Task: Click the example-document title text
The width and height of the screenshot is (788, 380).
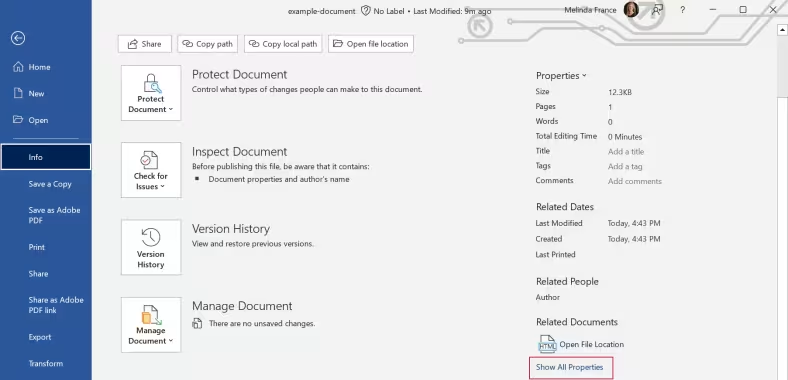Action: [x=322, y=11]
